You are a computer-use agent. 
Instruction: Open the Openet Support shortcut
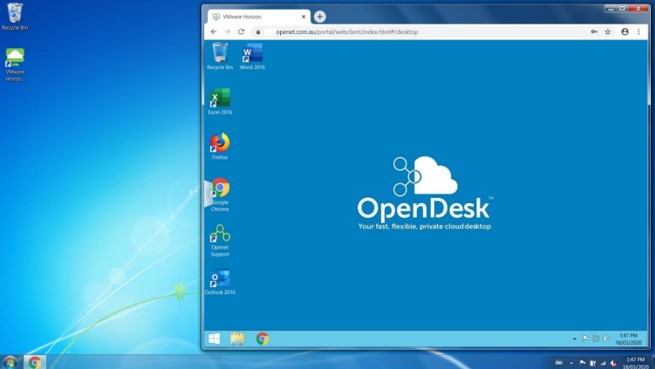220,240
